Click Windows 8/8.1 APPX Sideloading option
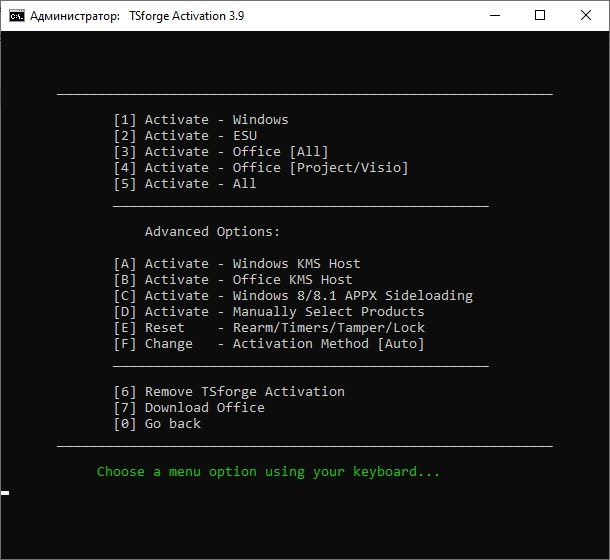The image size is (610, 560). pos(293,296)
